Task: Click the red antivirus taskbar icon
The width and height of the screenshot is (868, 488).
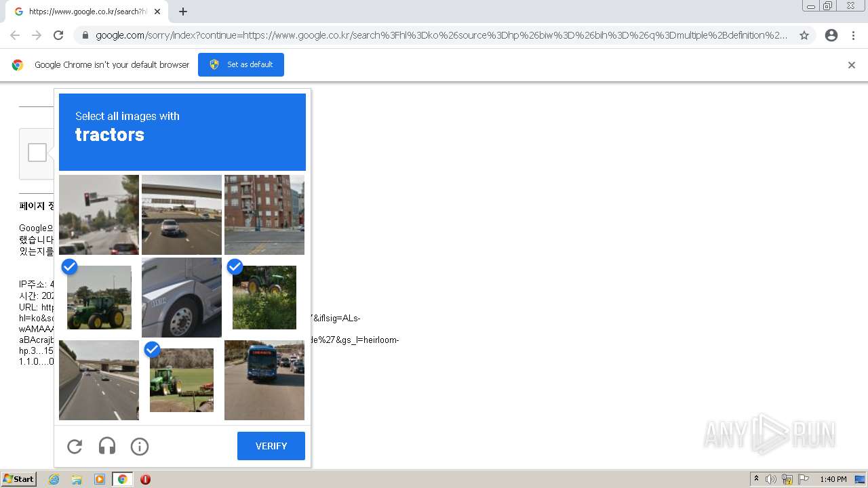Action: click(145, 479)
